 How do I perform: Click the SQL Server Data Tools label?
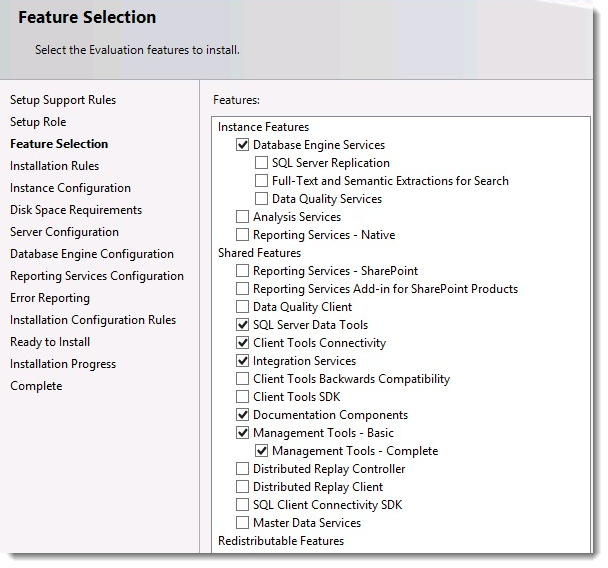[x=310, y=325]
